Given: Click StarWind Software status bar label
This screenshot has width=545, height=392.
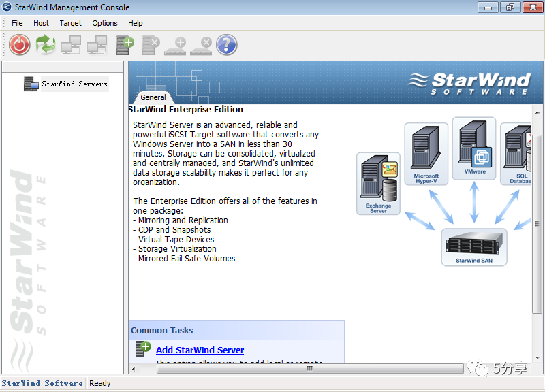Looking at the screenshot, I should [x=42, y=383].
